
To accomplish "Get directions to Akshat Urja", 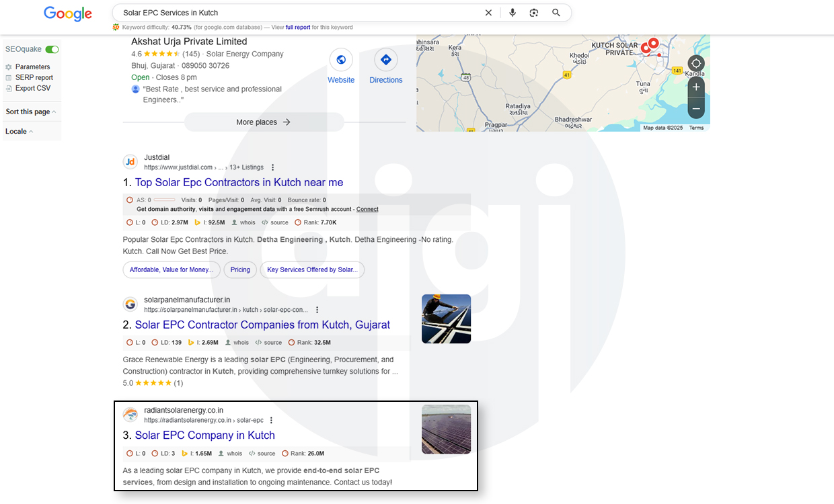I will point(385,60).
